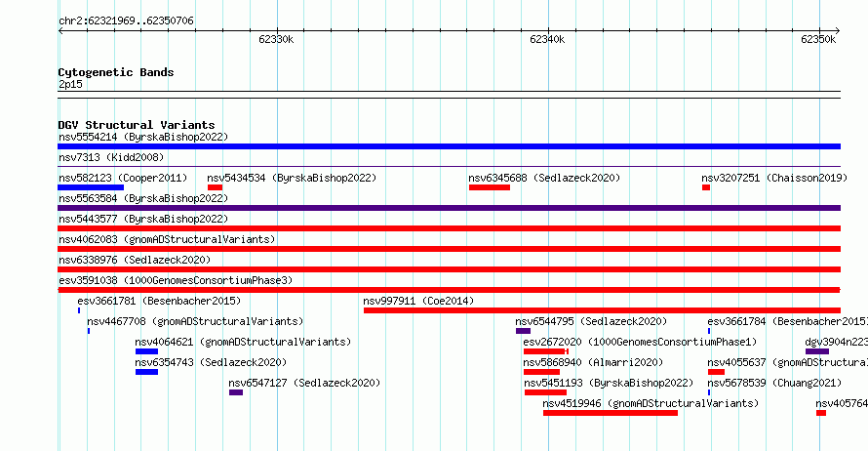Select the red bar under nsv6345688
The image size is (868, 451).
tap(490, 187)
